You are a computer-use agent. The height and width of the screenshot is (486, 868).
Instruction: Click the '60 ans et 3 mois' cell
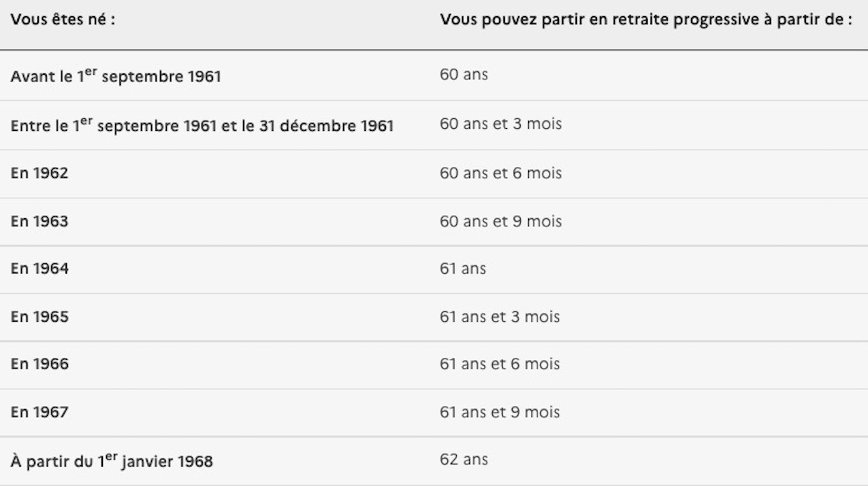click(500, 124)
